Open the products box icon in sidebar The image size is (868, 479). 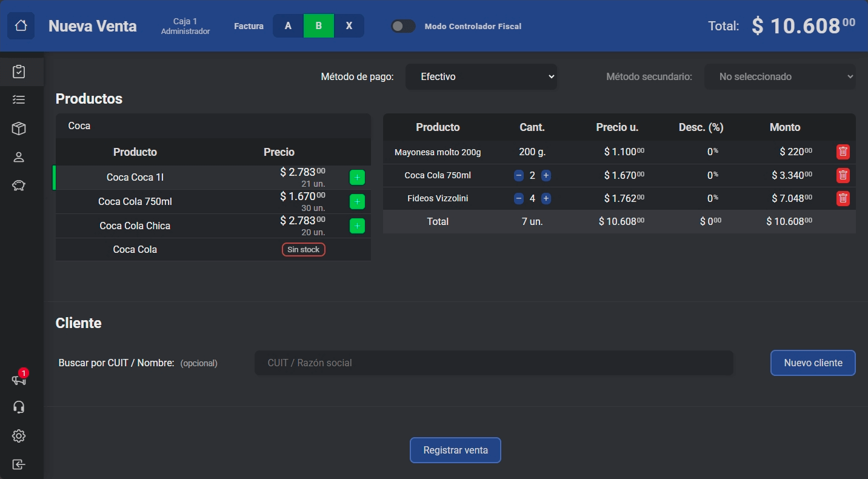(19, 129)
